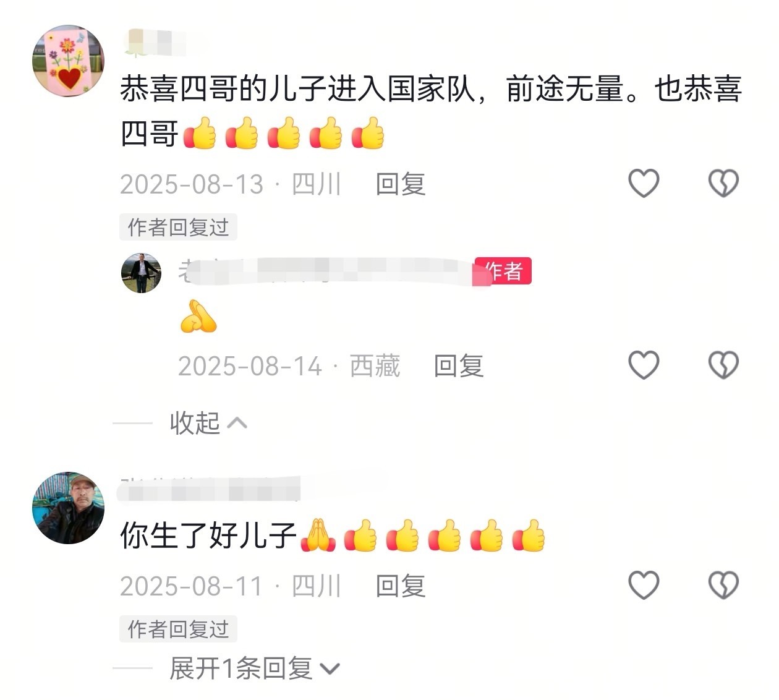
Task: Like the 恭喜四哥 comment with heart icon
Action: pos(644,183)
